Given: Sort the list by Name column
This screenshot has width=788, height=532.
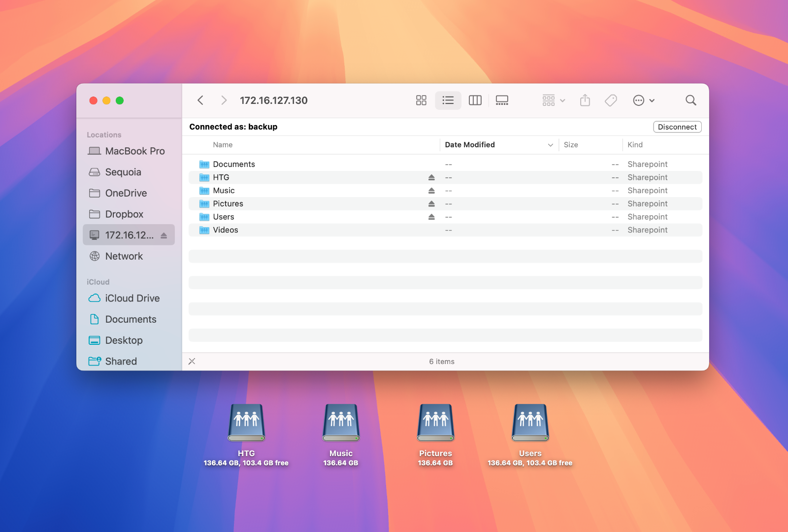Looking at the screenshot, I should tap(223, 145).
